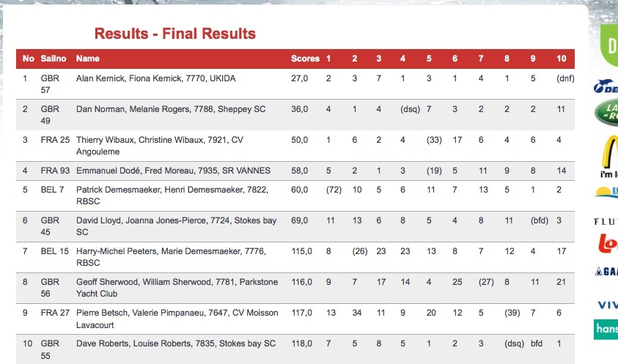
Task: Select the Sailno column header
Action: pos(54,59)
